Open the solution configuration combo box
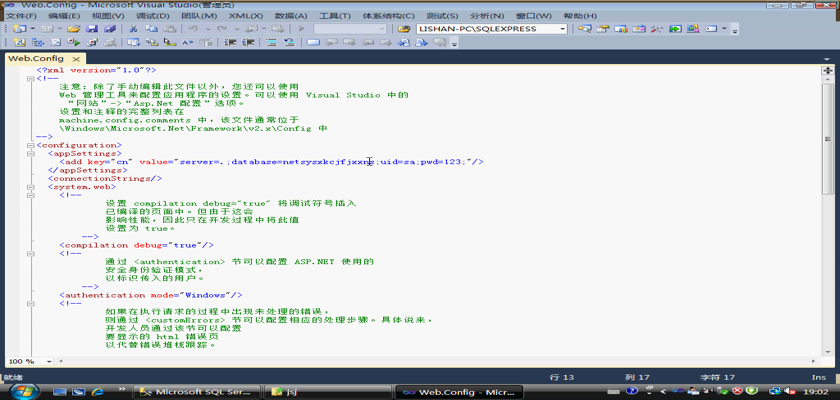This screenshot has height=400, width=840. (349, 29)
